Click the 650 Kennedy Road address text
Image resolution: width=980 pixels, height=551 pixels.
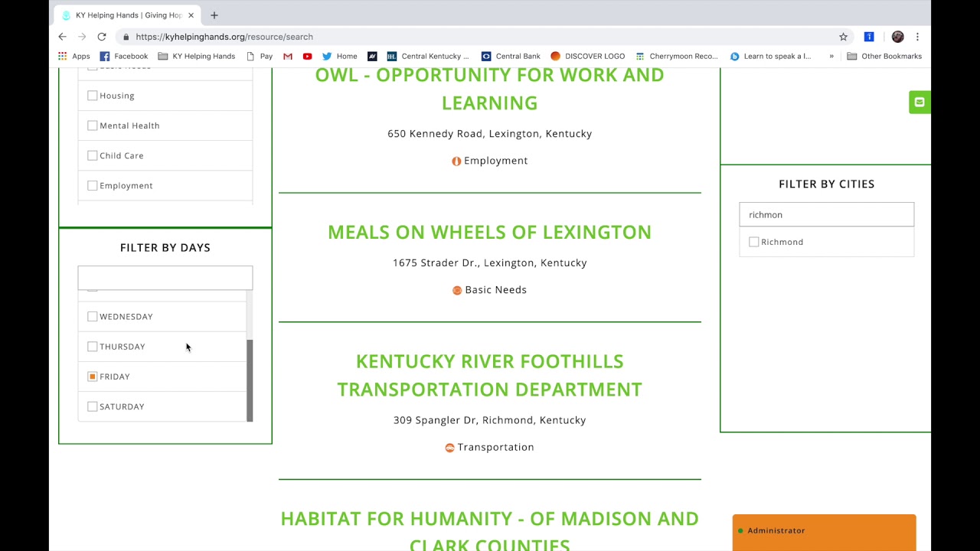click(x=489, y=133)
